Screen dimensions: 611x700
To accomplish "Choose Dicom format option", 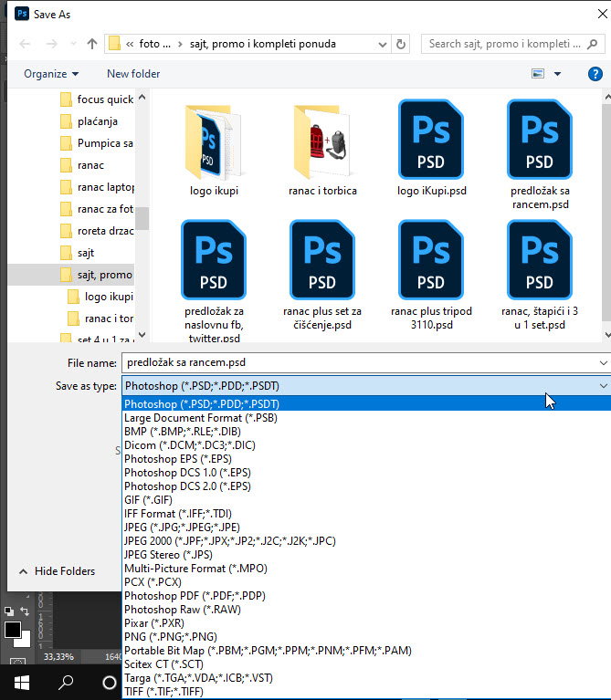I will [366, 445].
